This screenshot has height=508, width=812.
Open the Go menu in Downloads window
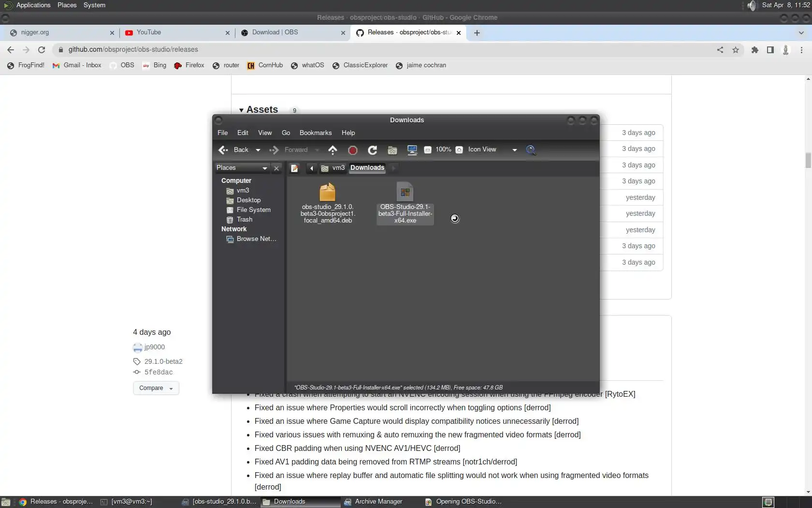point(286,133)
